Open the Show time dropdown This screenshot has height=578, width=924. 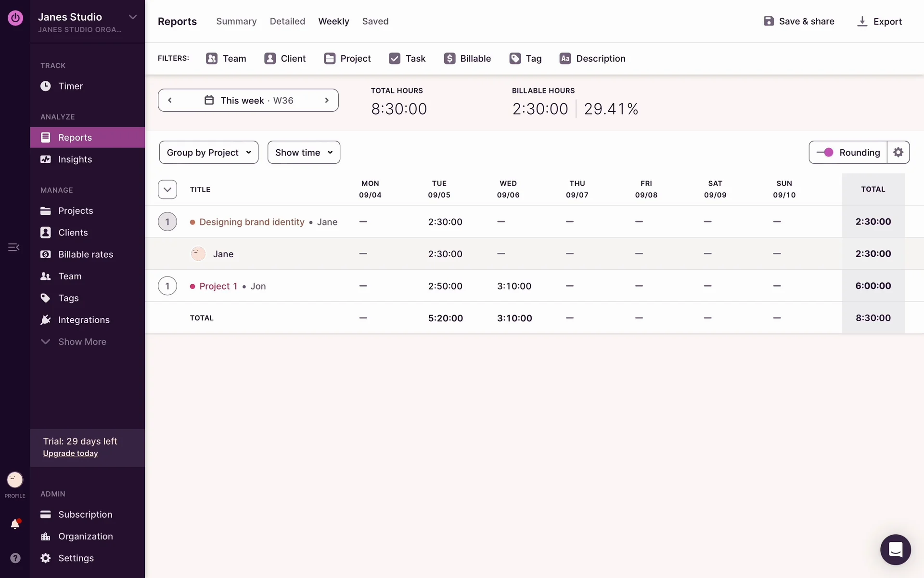click(x=304, y=152)
